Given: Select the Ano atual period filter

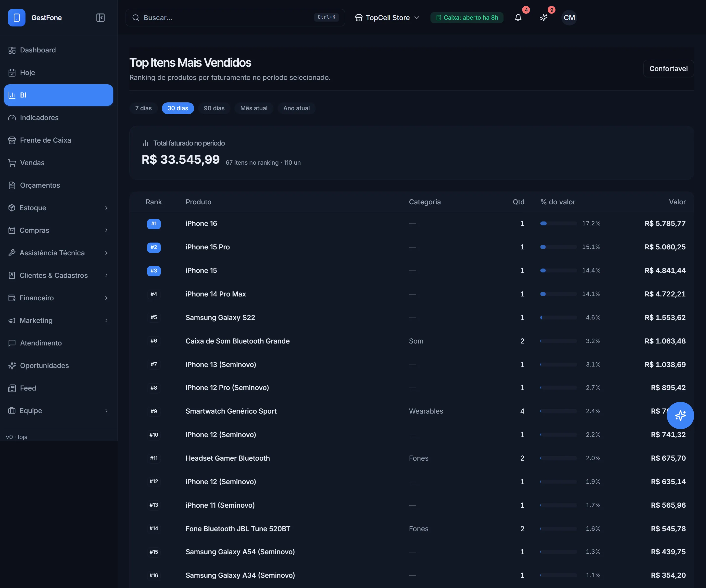Looking at the screenshot, I should 297,108.
